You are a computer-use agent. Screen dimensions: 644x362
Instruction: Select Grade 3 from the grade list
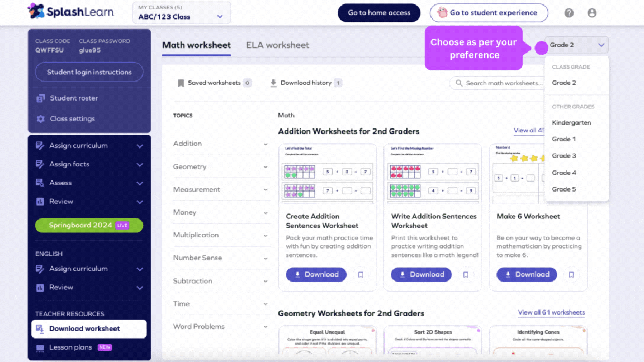(564, 155)
